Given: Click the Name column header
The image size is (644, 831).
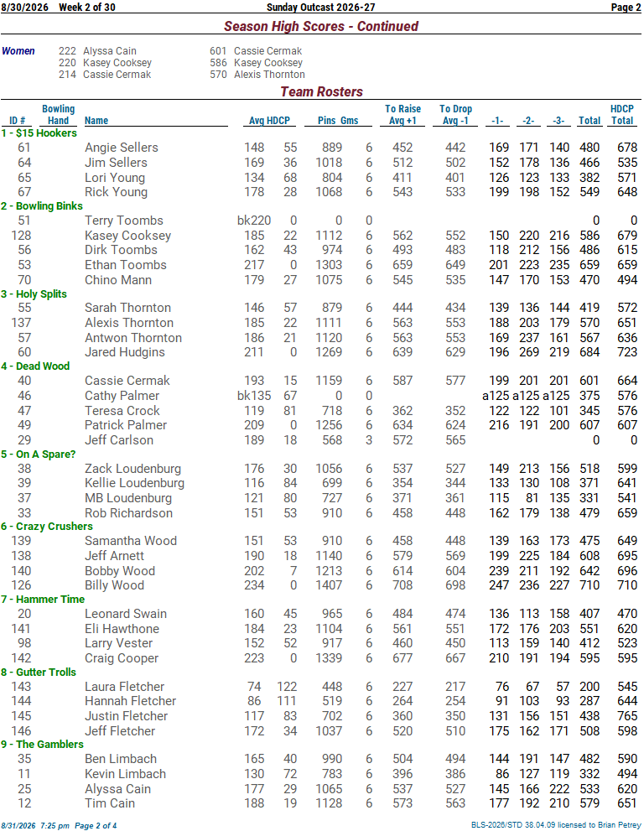Looking at the screenshot, I should [96, 120].
